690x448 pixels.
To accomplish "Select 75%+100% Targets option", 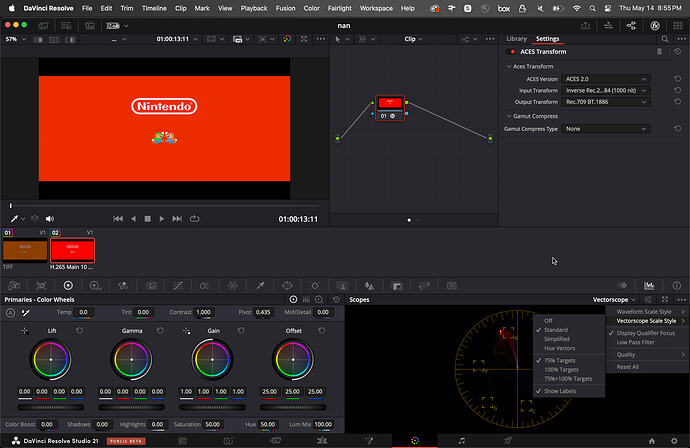I will click(x=569, y=379).
